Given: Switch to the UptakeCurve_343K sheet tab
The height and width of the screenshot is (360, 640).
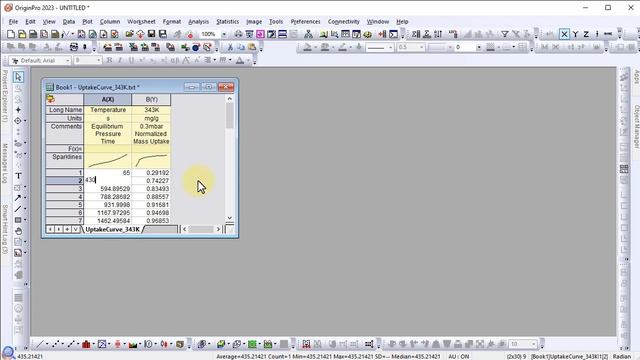Looking at the screenshot, I should tap(112, 229).
